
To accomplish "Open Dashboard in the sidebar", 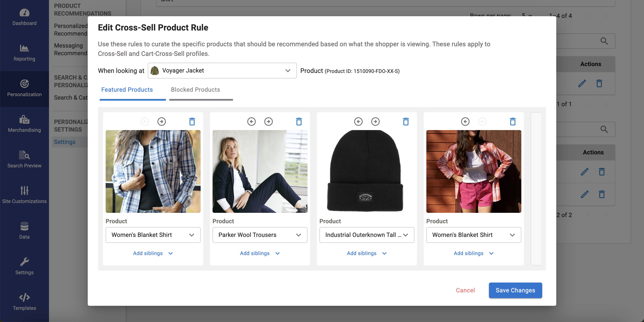I will pos(24,17).
